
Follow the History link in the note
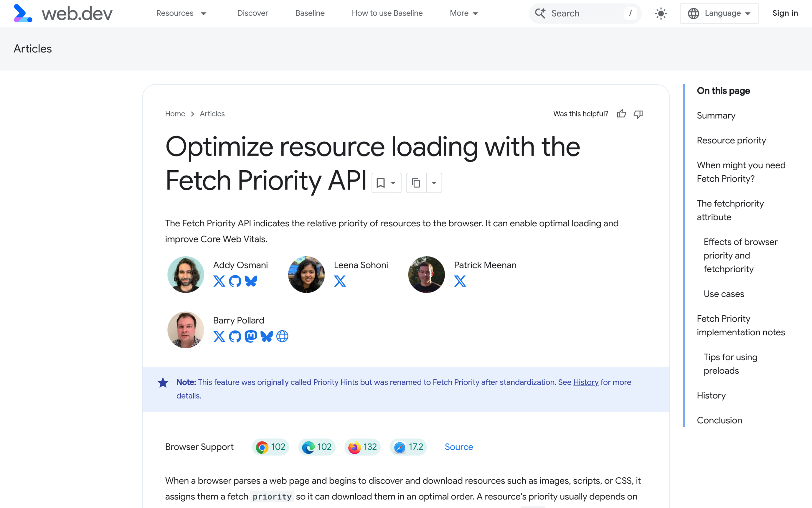pos(586,382)
